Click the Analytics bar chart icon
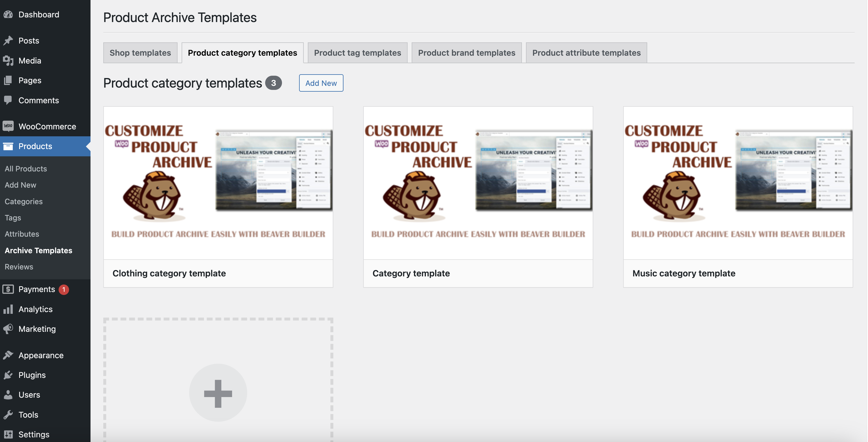868x442 pixels. [x=8, y=309]
